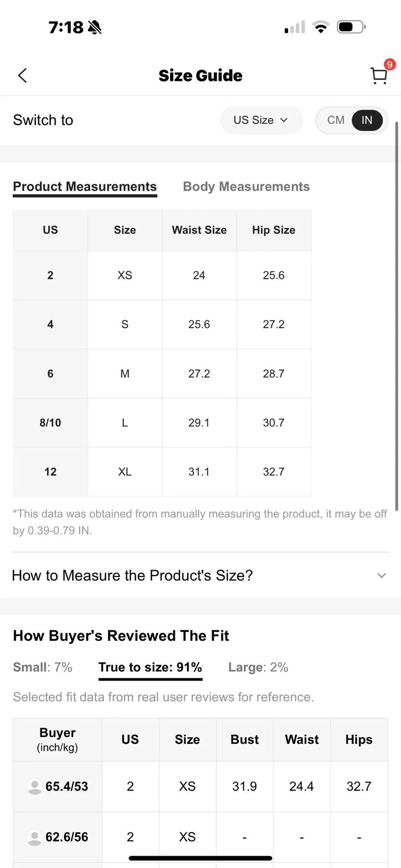Switch to Body Measurements tab

click(x=246, y=187)
